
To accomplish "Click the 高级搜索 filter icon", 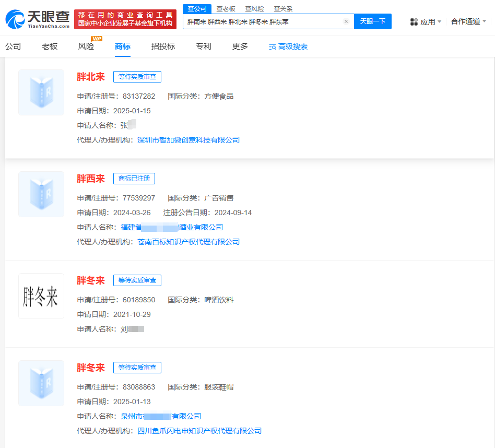I will (273, 47).
